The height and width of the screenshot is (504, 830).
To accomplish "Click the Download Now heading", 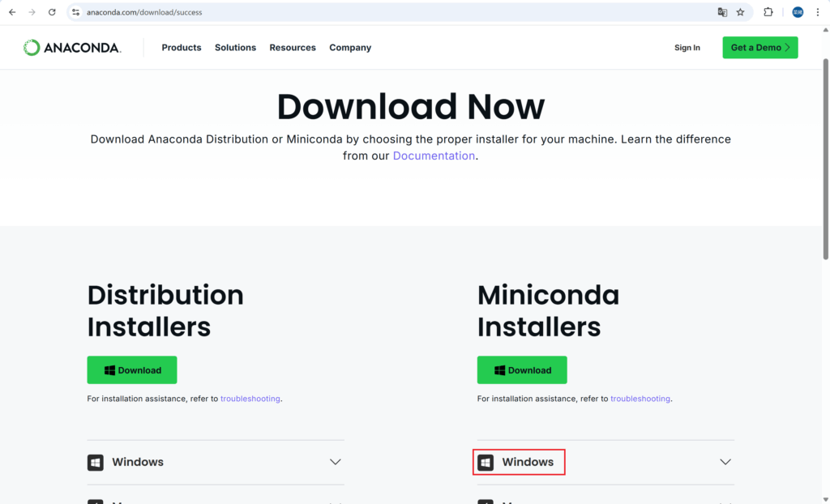I will (x=411, y=106).
